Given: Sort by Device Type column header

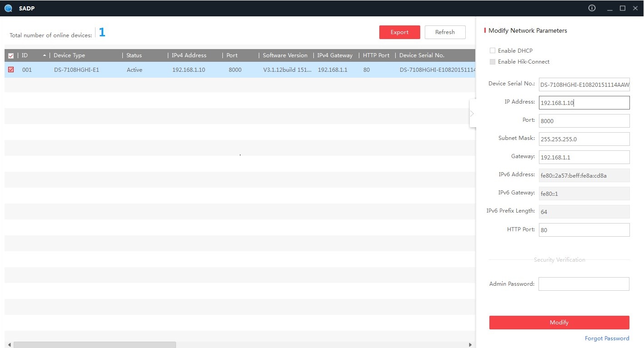Looking at the screenshot, I should 69,55.
